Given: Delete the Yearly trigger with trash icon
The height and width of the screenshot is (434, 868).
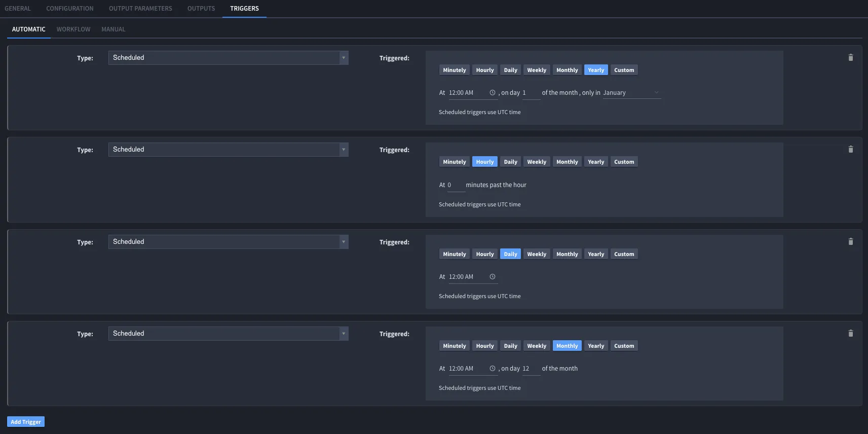Looking at the screenshot, I should point(851,58).
